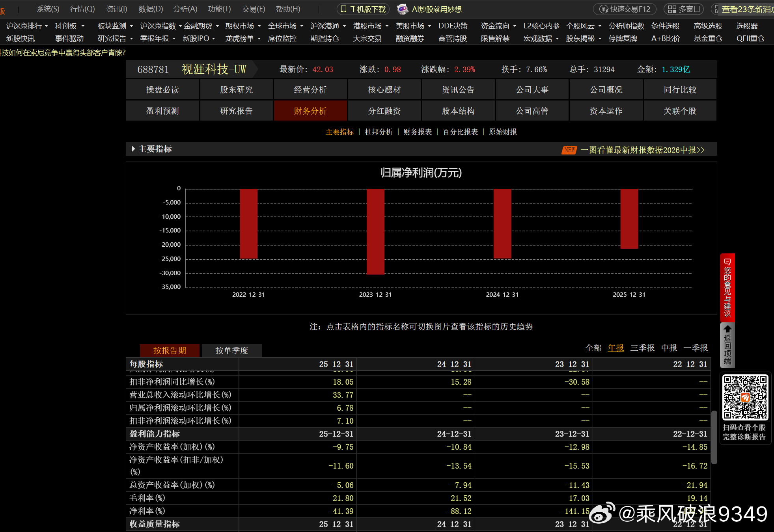Click the 2023-12-31 net profit bar
774x532 pixels.
(x=375, y=232)
